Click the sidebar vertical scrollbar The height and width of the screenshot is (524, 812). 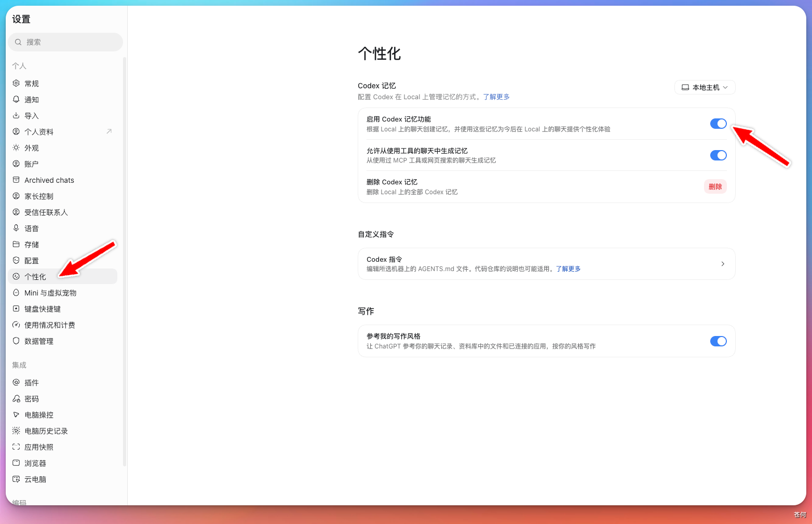125,261
